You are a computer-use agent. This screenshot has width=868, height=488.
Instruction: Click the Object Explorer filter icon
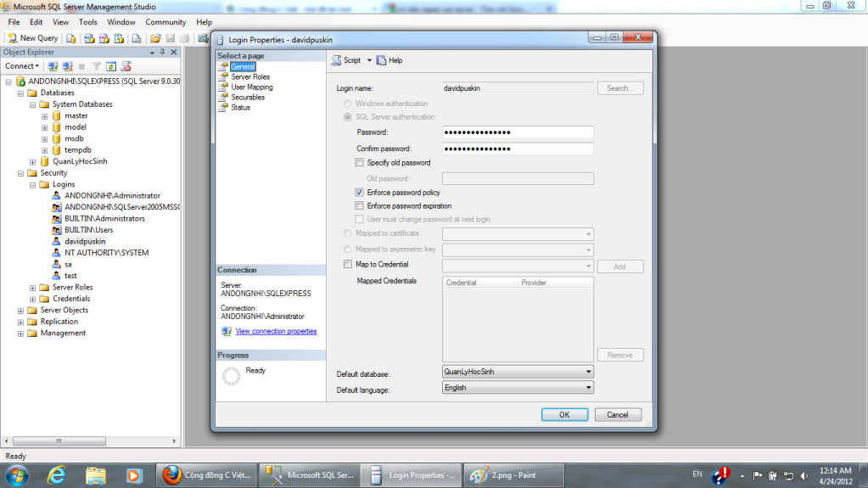click(97, 66)
